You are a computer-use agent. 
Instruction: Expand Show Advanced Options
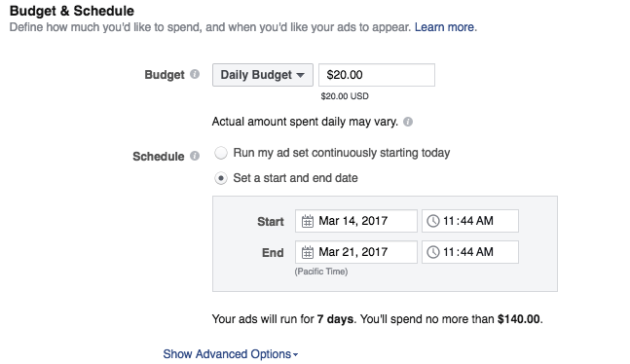click(x=230, y=354)
